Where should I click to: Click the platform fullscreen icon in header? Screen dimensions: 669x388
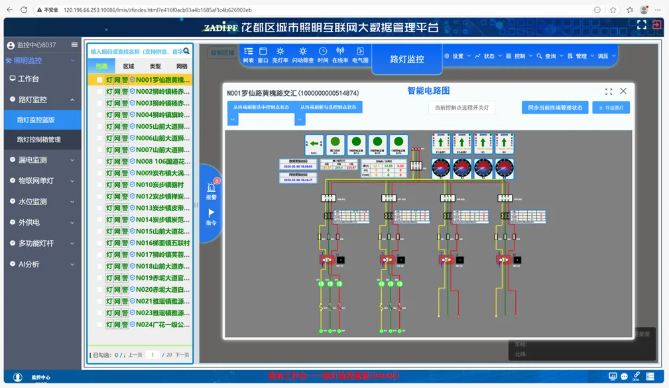642,25
